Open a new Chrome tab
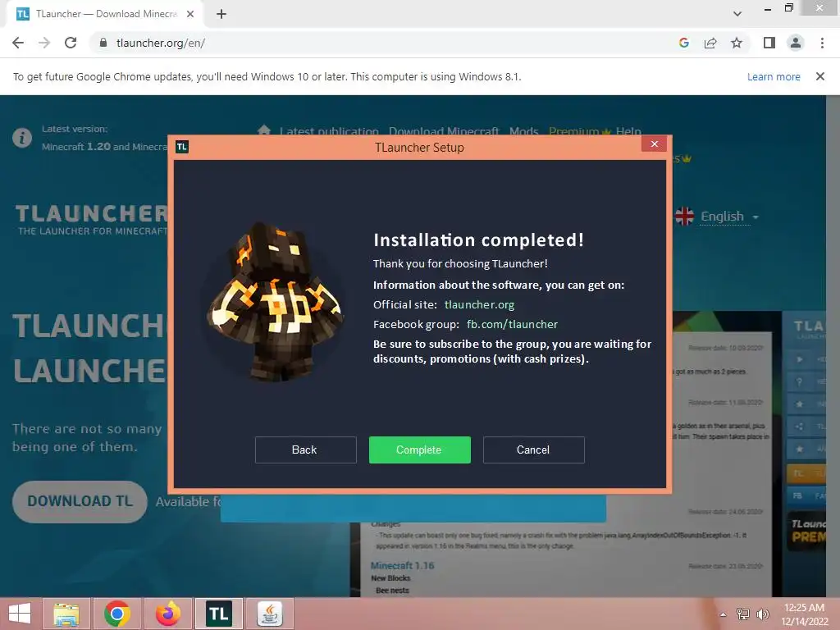The image size is (840, 630). 221,14
